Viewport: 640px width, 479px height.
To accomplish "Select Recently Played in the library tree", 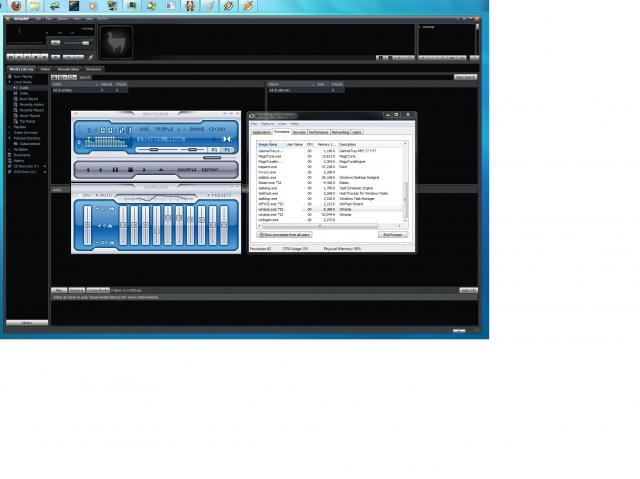I will coord(31,110).
